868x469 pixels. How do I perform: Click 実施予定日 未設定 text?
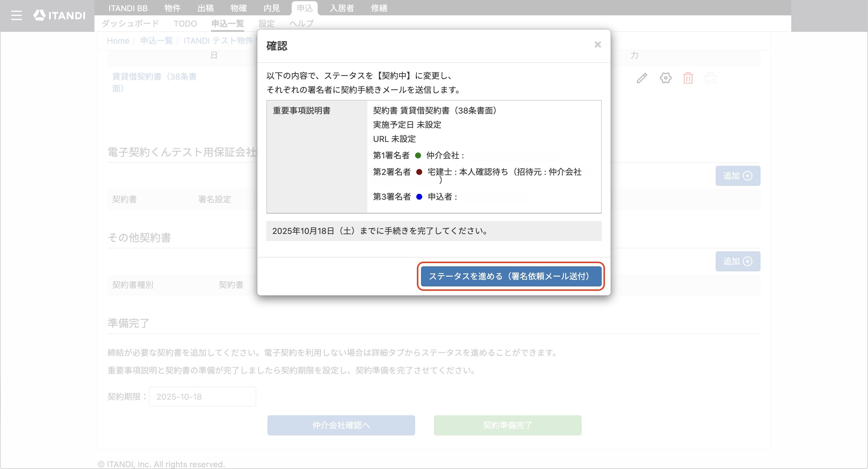coord(407,124)
